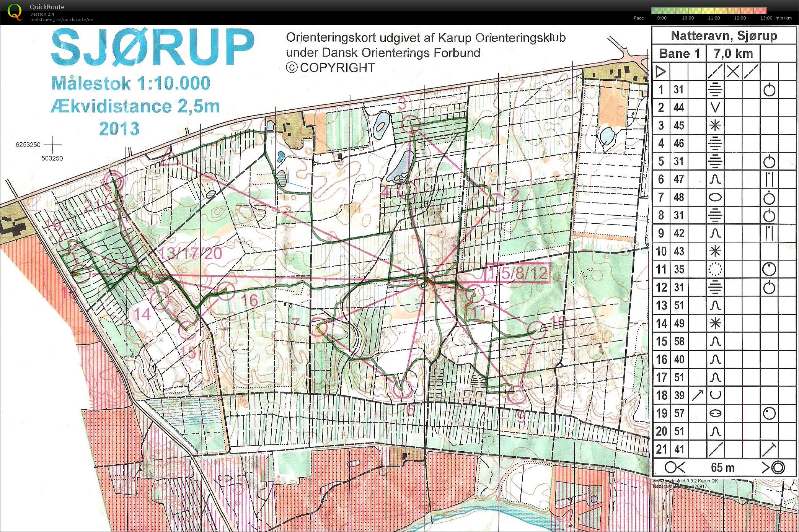Click the V symbol in row 2
The width and height of the screenshot is (799, 532).
[x=715, y=107]
